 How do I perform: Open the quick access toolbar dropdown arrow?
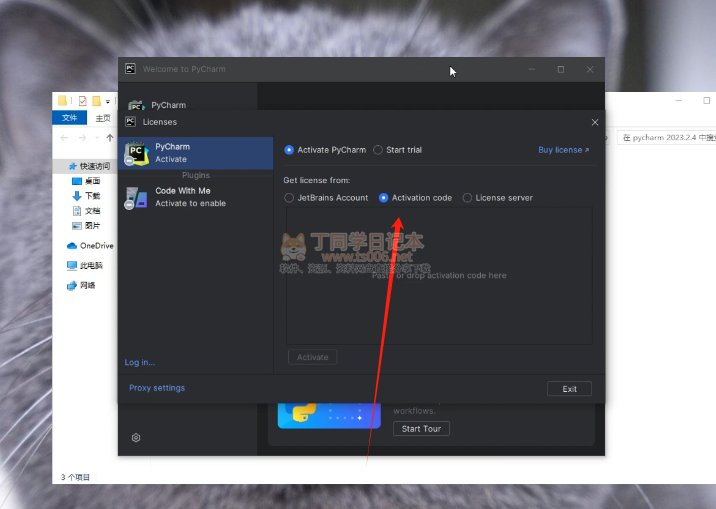[108, 101]
